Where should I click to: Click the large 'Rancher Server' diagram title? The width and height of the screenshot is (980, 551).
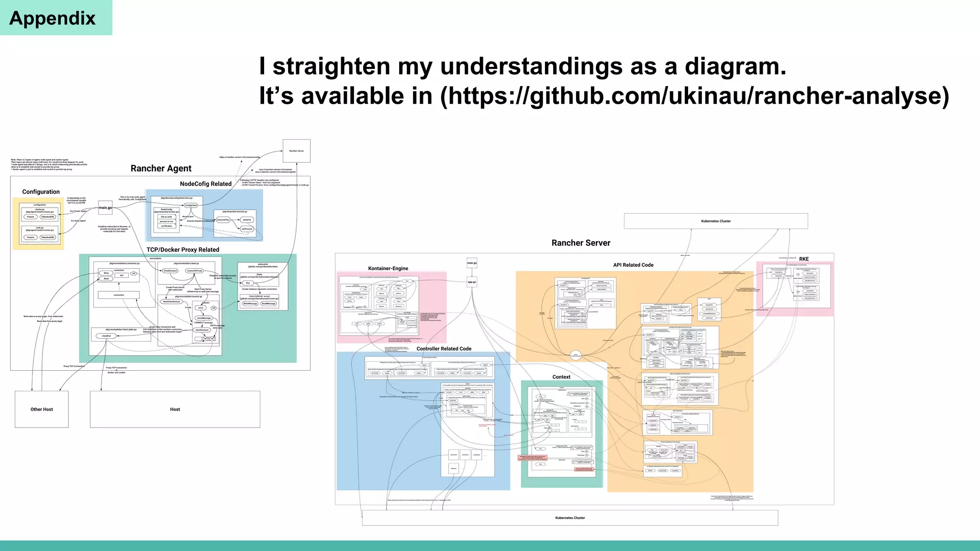(x=581, y=243)
